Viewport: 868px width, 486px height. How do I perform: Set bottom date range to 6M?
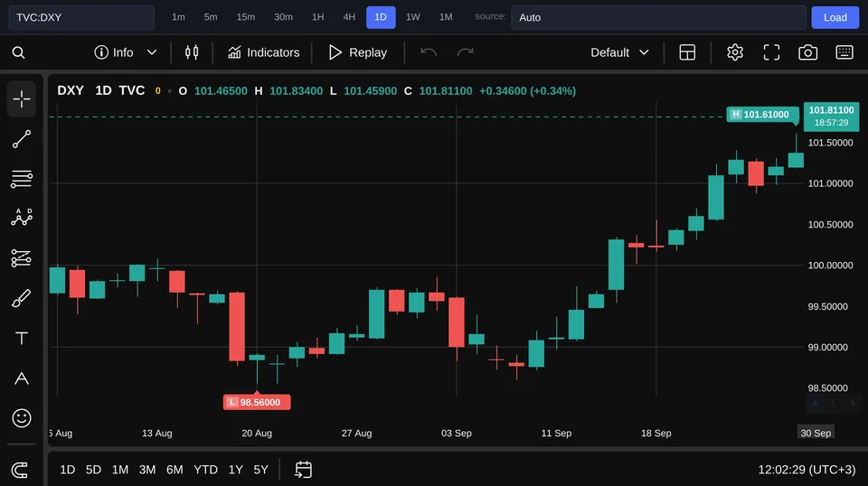(x=175, y=470)
